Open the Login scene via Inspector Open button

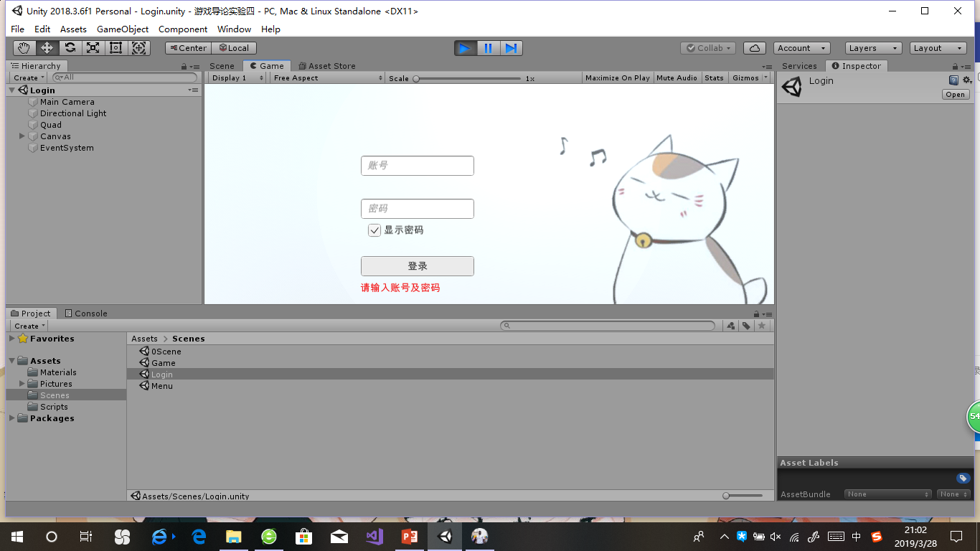click(955, 94)
